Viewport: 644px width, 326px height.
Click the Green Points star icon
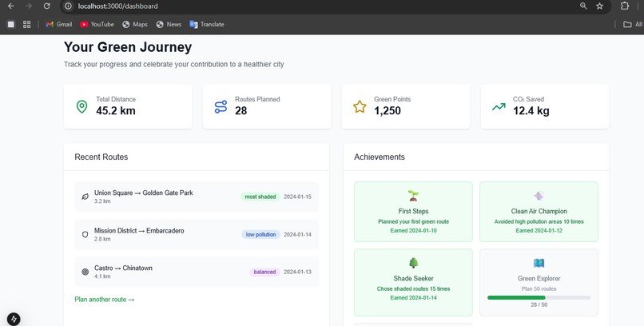point(360,107)
